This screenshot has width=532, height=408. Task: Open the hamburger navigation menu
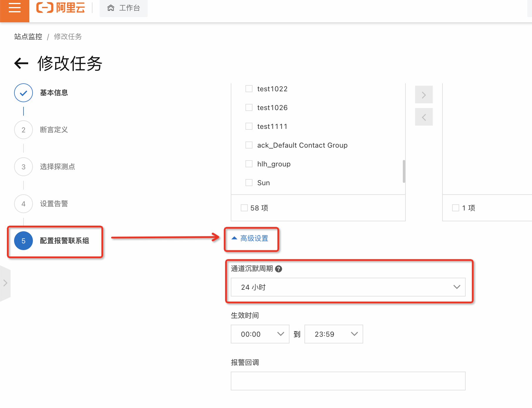(14, 8)
